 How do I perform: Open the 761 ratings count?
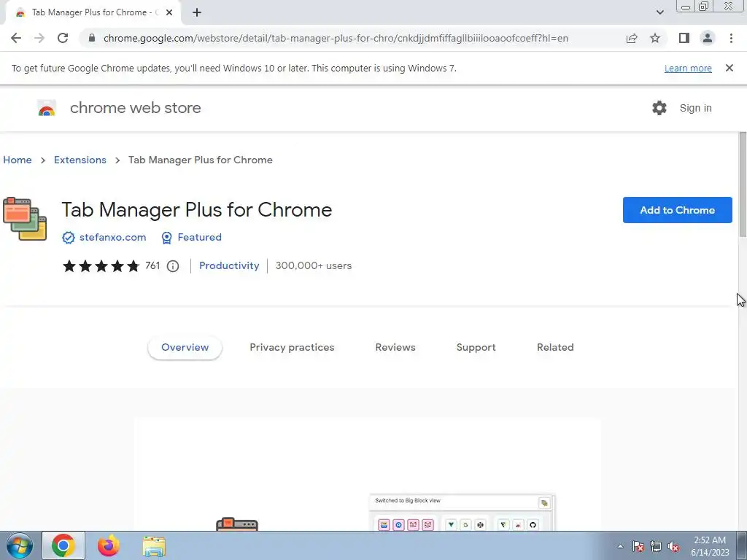click(x=152, y=265)
